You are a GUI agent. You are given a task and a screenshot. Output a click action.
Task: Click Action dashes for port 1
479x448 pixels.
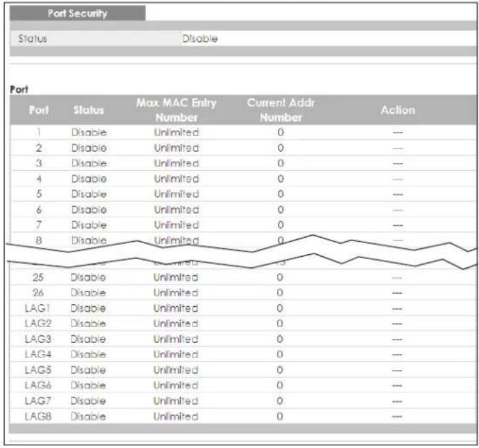tap(398, 133)
